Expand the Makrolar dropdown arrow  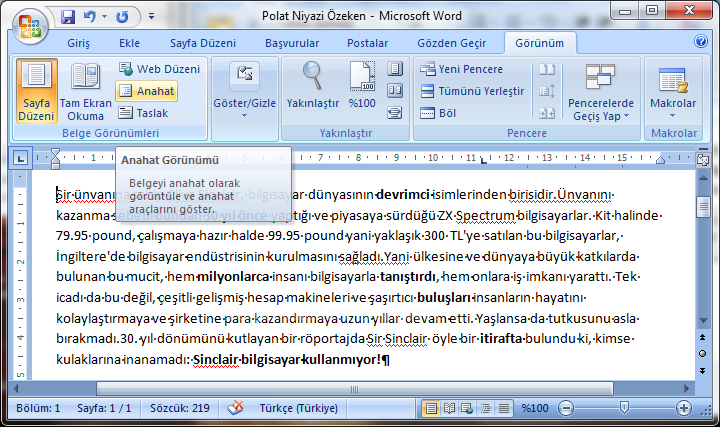tap(673, 116)
